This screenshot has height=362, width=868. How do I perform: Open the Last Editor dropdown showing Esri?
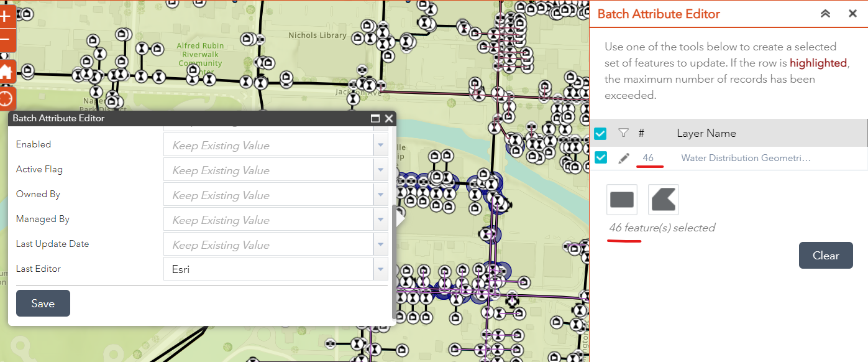[x=381, y=269]
